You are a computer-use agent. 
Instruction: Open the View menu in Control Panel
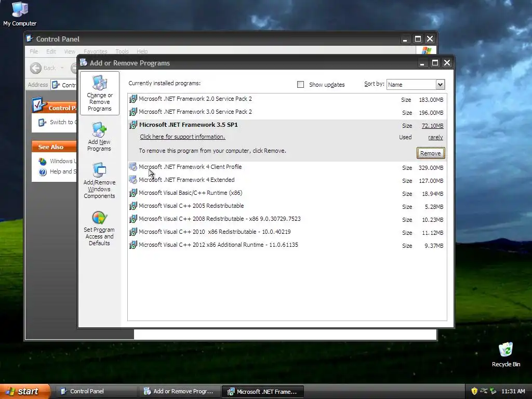coord(70,51)
